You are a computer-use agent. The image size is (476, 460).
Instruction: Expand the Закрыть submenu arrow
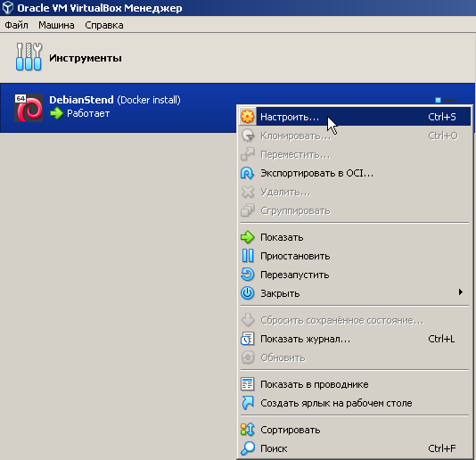461,292
